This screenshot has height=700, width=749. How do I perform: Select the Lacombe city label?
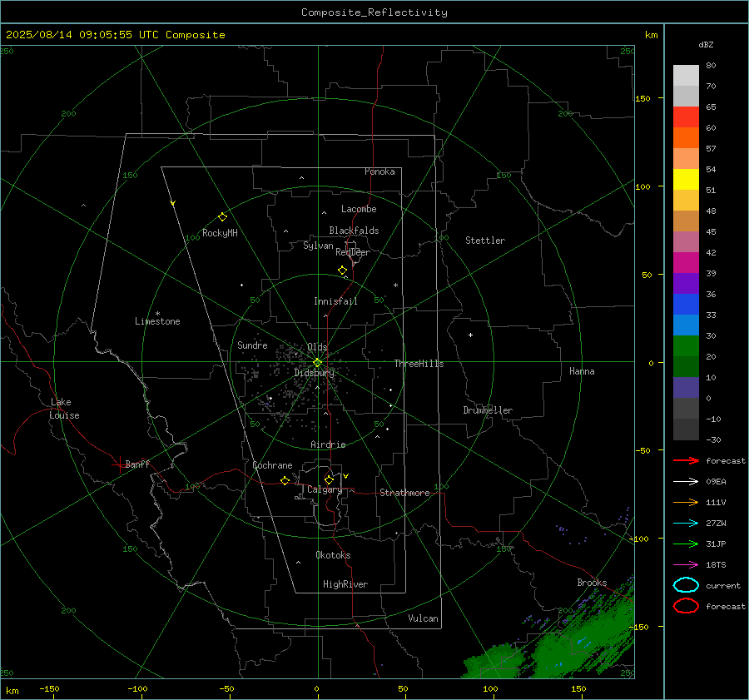pos(359,209)
